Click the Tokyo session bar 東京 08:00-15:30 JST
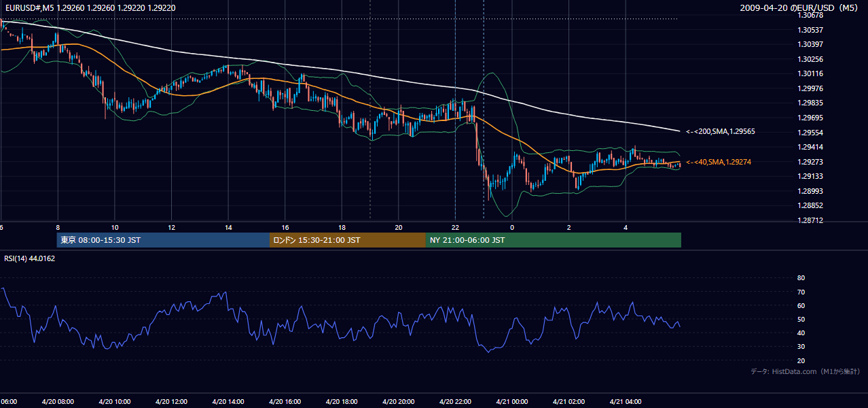The width and height of the screenshot is (868, 408). (164, 240)
